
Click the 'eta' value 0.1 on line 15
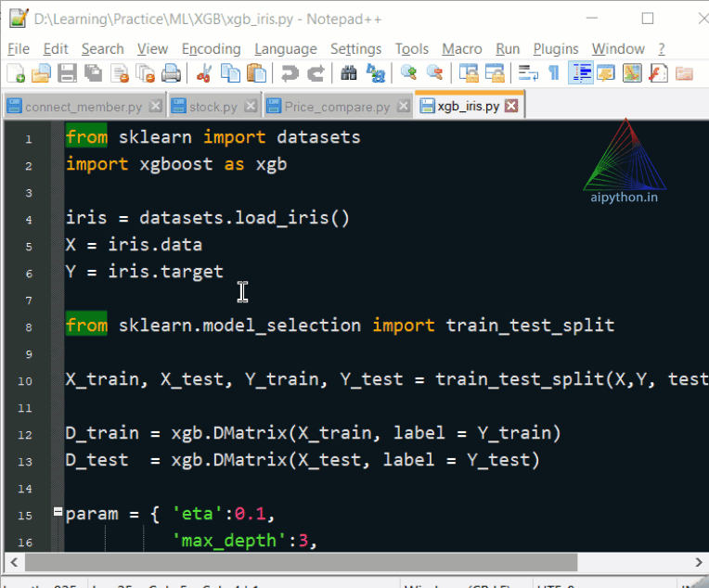click(250, 514)
